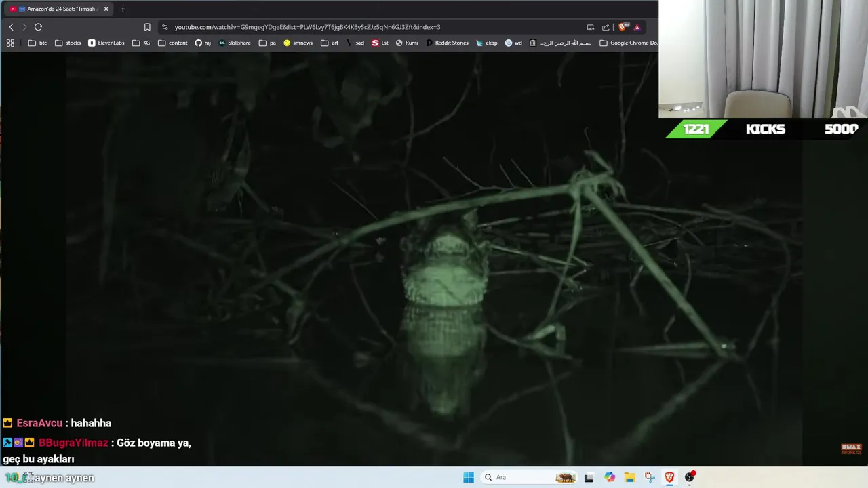
Task: Go forward to the next page
Action: [24, 27]
